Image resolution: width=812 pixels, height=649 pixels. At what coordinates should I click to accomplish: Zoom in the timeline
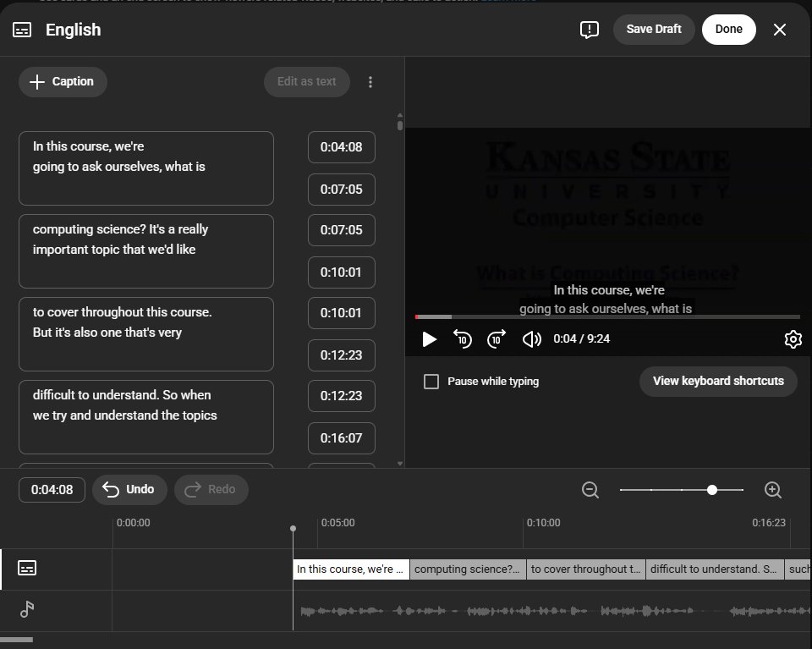pyautogui.click(x=772, y=490)
